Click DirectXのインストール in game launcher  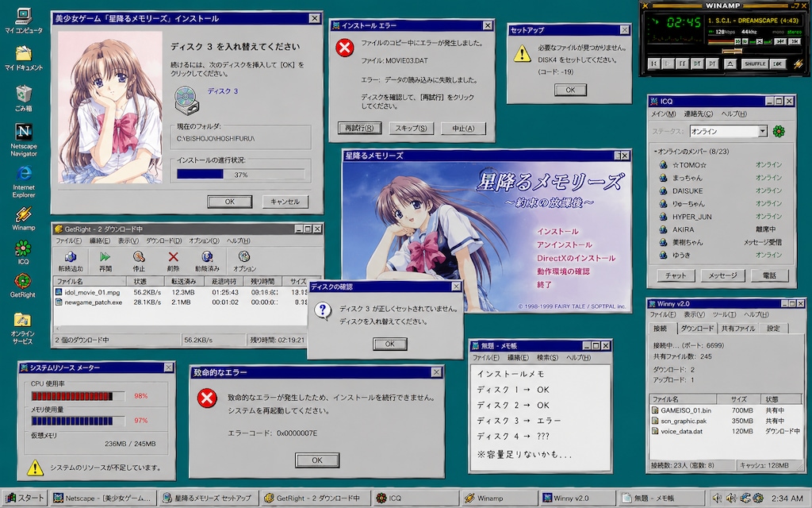click(576, 258)
